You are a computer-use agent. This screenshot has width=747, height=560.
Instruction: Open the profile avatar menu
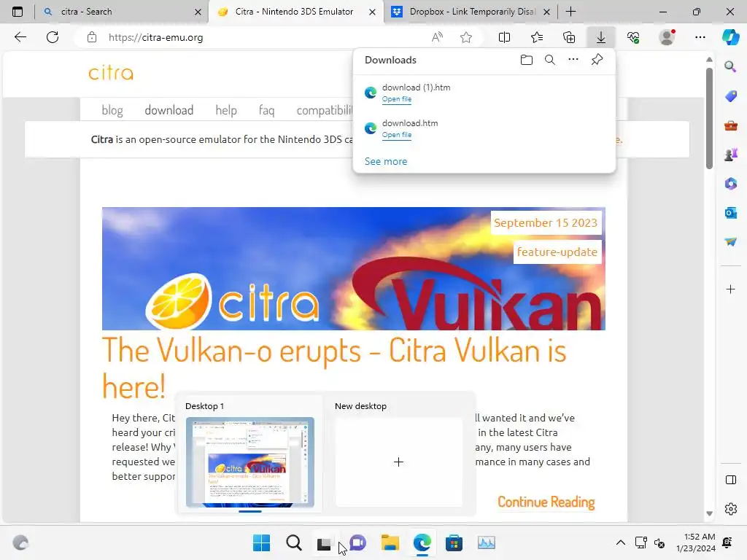[x=667, y=37]
